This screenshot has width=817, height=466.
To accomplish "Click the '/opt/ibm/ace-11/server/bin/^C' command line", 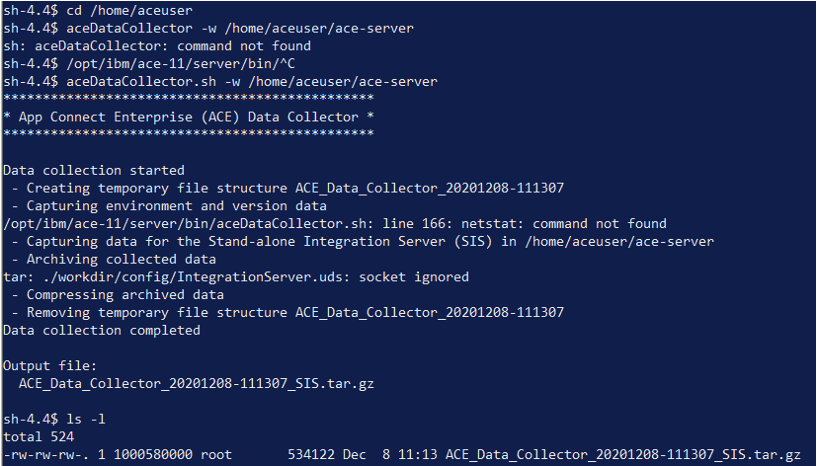I will (149, 64).
